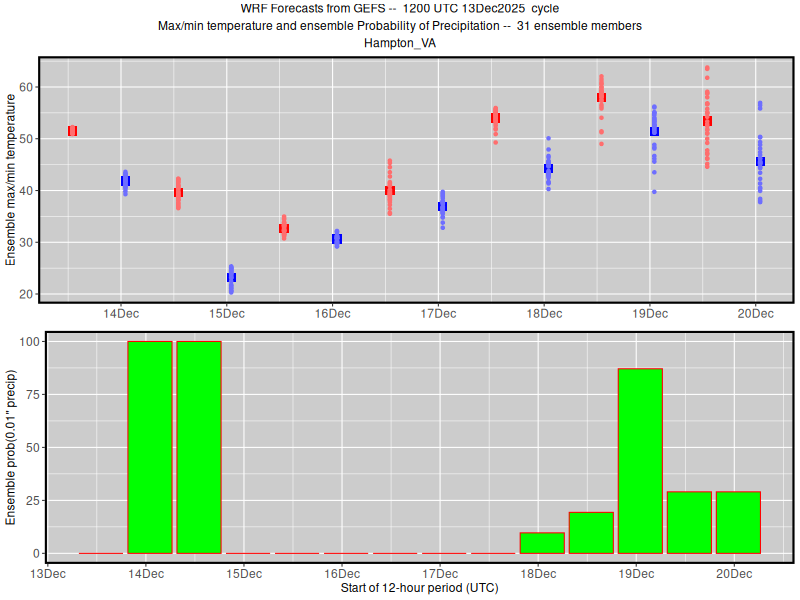Click the WRF Forecasts from GEFS title
The image size is (800, 600).
pyautogui.click(x=400, y=9)
